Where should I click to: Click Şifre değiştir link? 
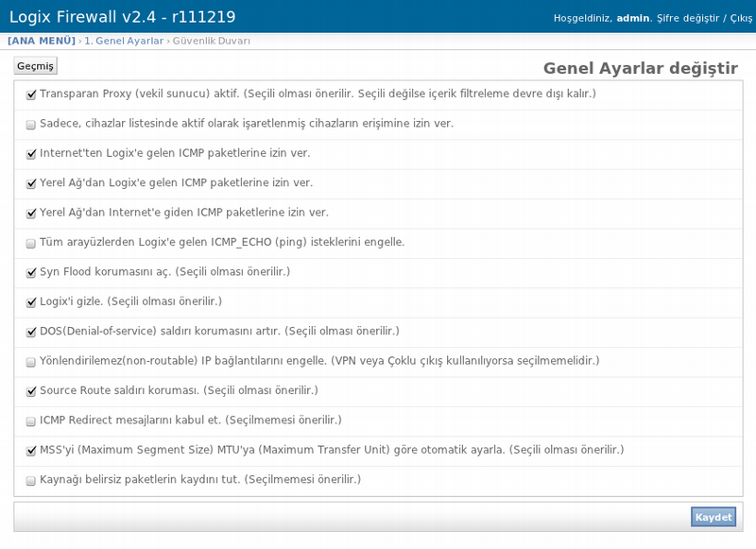[688, 18]
